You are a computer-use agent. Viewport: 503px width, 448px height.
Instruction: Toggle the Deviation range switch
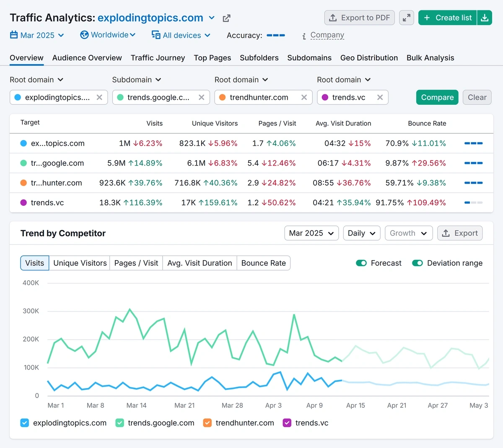click(417, 263)
